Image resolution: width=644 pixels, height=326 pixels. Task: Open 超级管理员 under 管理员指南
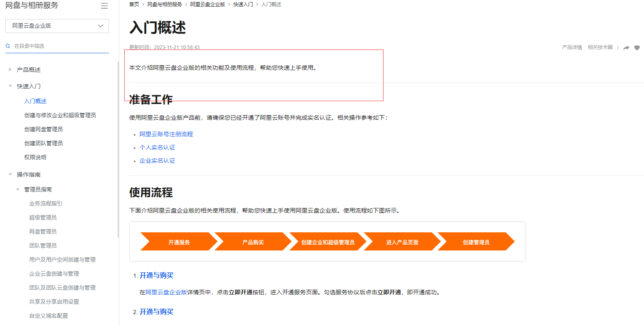tap(43, 217)
